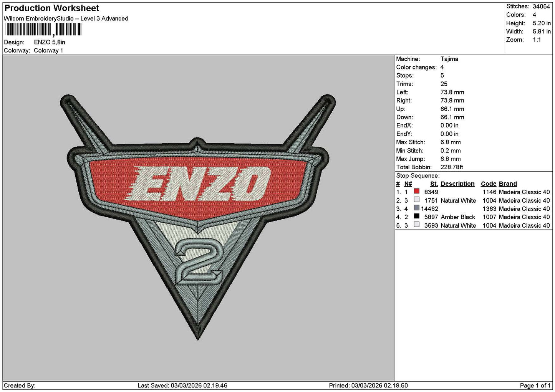This screenshot has width=555, height=392.
Task: Click the gray swatch for code 1363
Action: coord(416,208)
